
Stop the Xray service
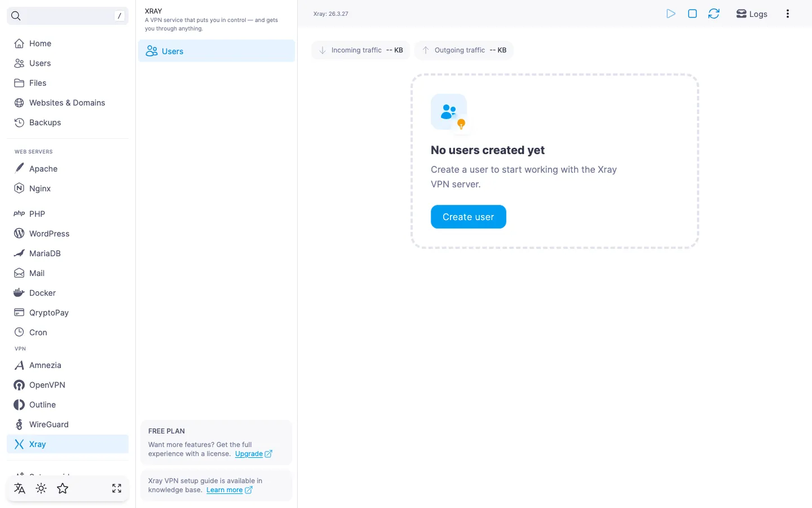tap(692, 14)
